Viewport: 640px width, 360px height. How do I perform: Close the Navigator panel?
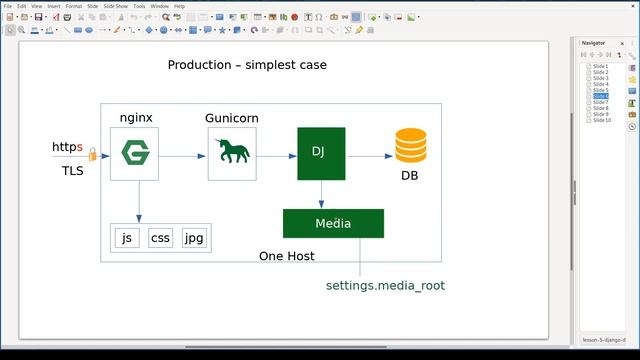(622, 43)
